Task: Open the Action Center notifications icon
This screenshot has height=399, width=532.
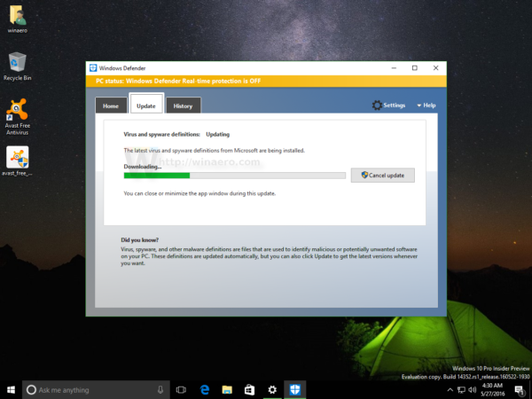Action: click(x=519, y=390)
